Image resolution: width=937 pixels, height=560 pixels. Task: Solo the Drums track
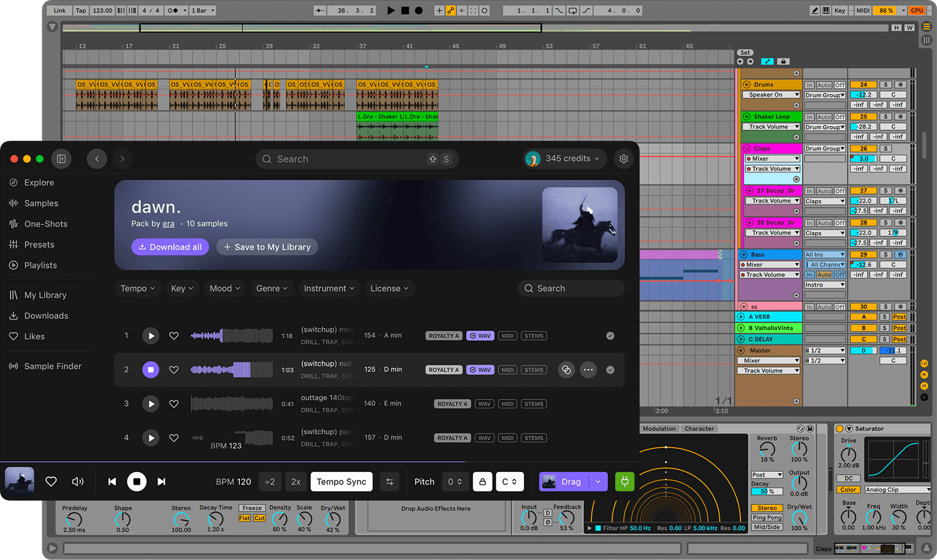[x=885, y=85]
